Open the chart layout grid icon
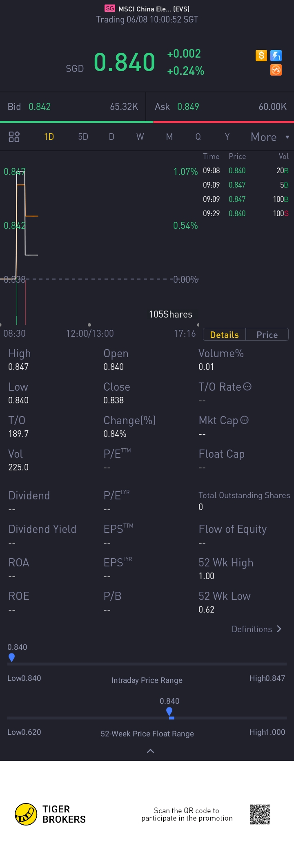The height and width of the screenshot is (868, 294). tap(14, 136)
